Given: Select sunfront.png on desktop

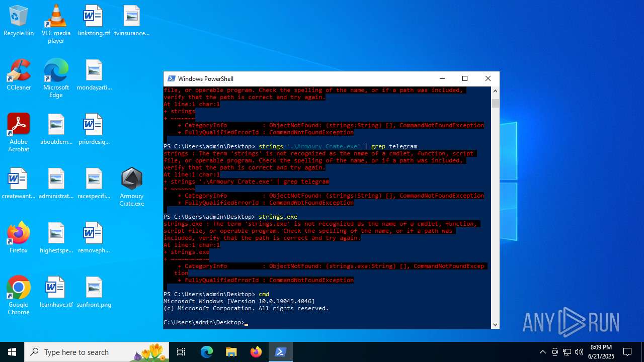Looking at the screenshot, I should coord(94,292).
